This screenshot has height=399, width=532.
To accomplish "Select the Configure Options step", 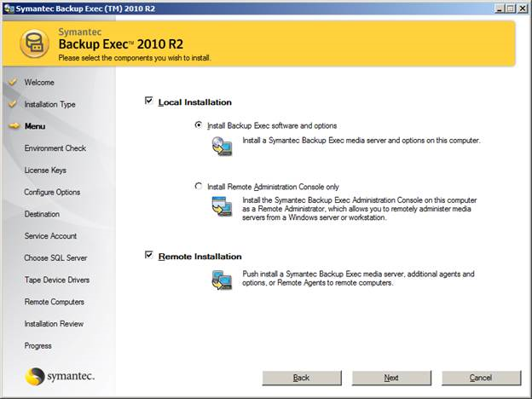I will pos(52,192).
